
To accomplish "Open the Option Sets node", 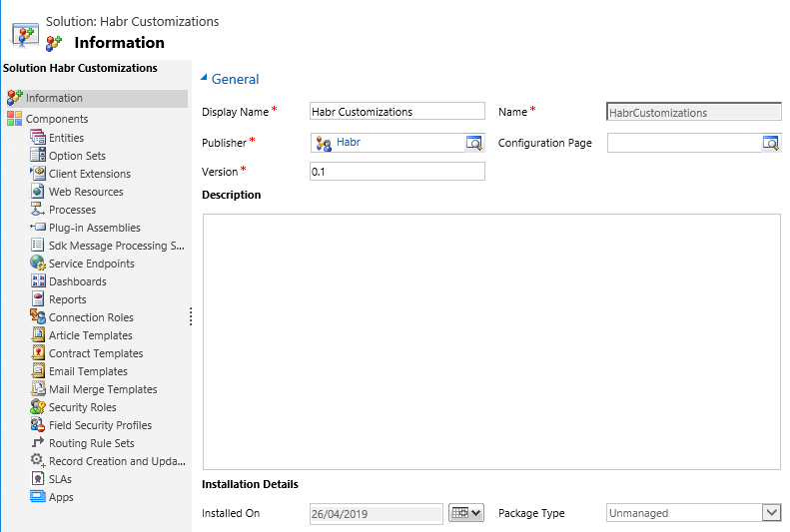I will [x=77, y=156].
